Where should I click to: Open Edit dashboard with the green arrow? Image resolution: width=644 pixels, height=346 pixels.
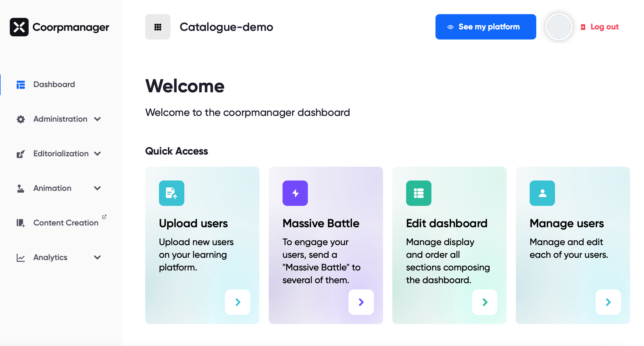click(485, 302)
